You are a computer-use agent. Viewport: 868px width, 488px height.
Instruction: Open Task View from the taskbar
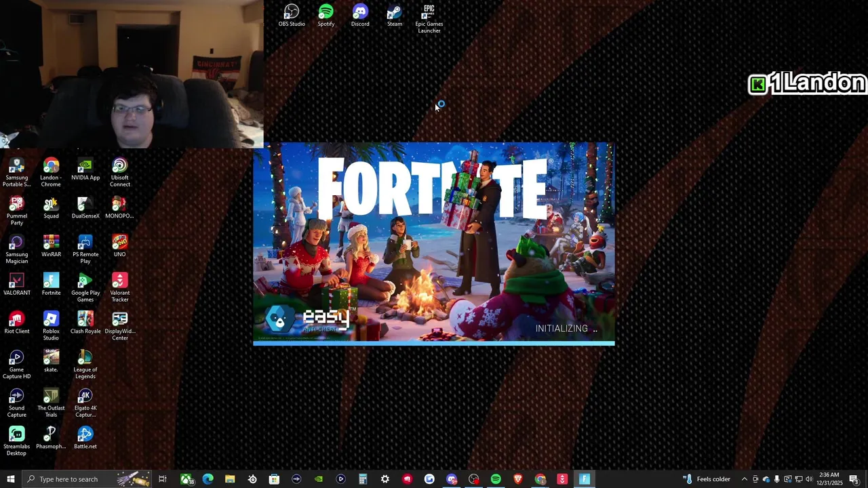[x=163, y=479]
